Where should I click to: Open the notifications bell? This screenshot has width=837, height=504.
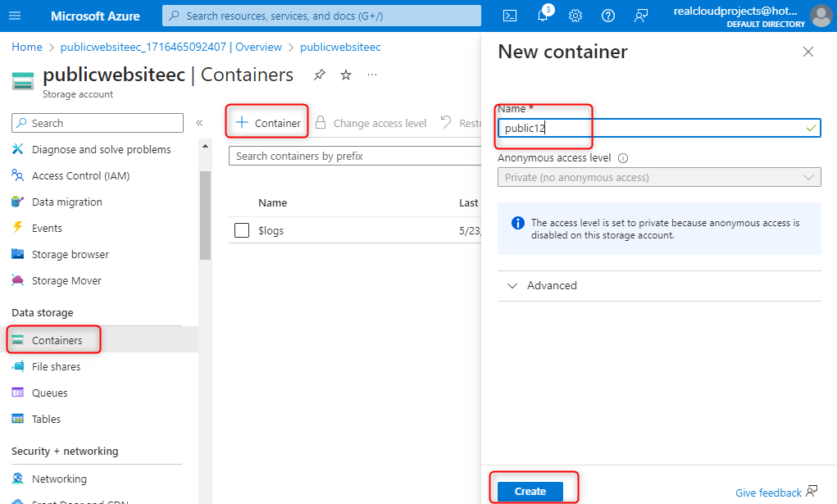tap(543, 16)
